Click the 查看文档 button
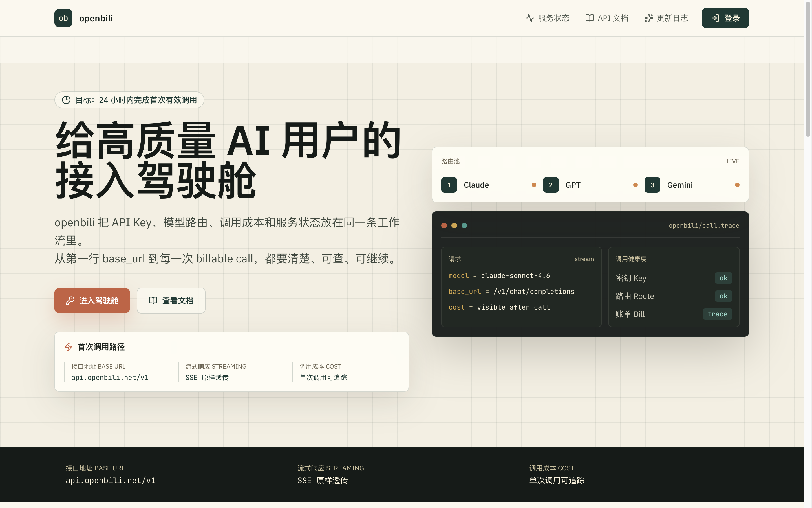This screenshot has width=812, height=508. (x=171, y=300)
